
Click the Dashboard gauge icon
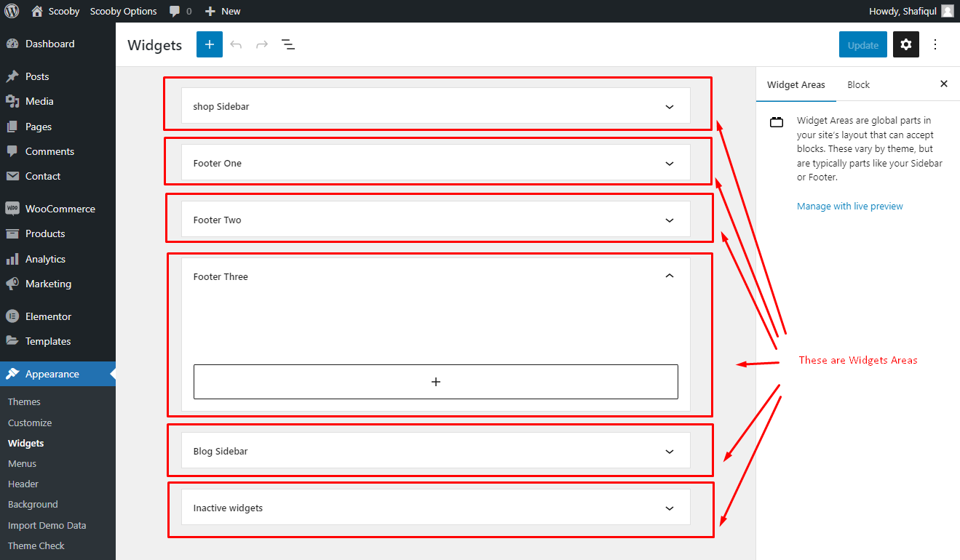[12, 44]
